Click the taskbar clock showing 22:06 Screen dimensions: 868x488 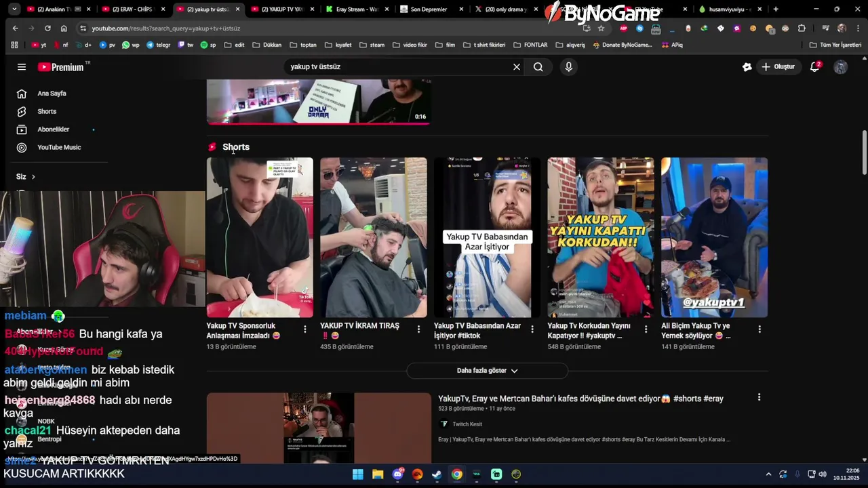(x=846, y=474)
